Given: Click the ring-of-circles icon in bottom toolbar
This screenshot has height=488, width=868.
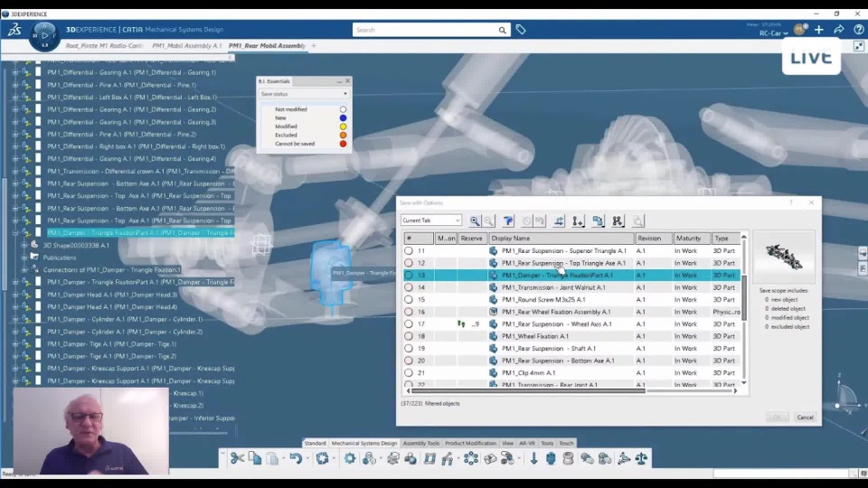Looking at the screenshot, I should pyautogui.click(x=471, y=458).
